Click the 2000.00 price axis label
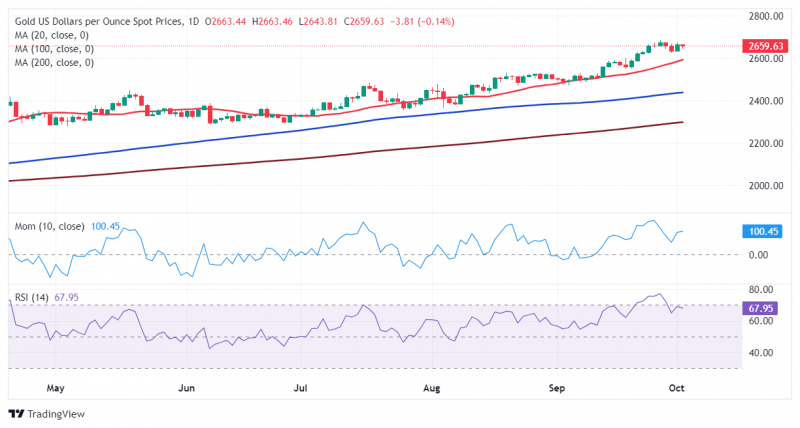 point(766,186)
